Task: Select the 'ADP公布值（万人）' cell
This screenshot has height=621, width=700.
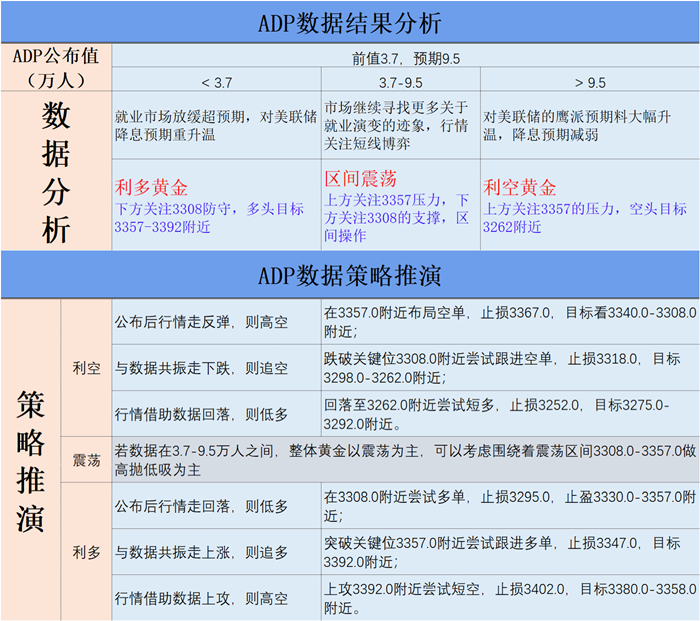Action: click(56, 67)
